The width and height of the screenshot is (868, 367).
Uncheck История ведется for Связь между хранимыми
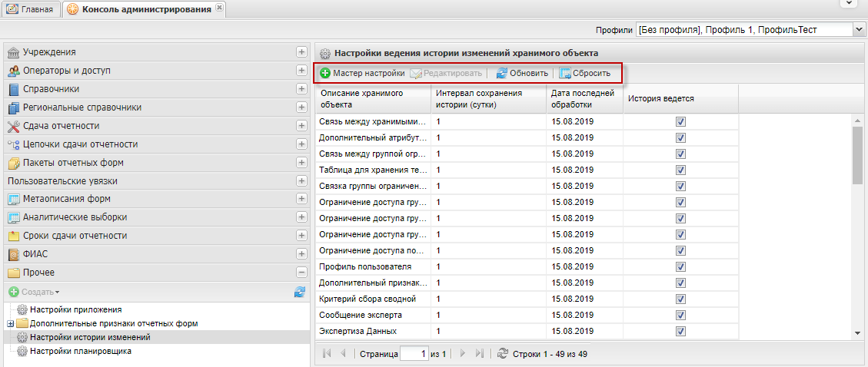pos(681,121)
